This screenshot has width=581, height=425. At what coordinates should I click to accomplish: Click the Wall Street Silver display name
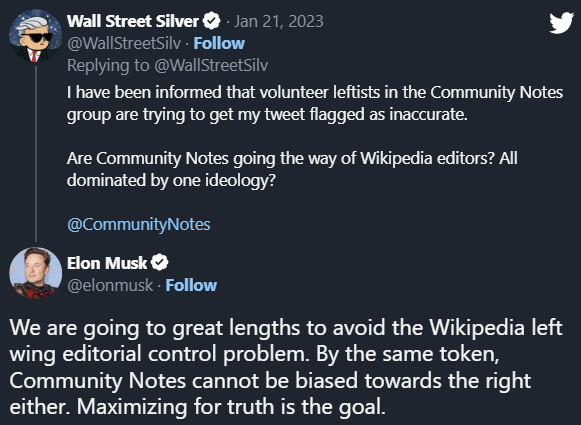pos(133,21)
